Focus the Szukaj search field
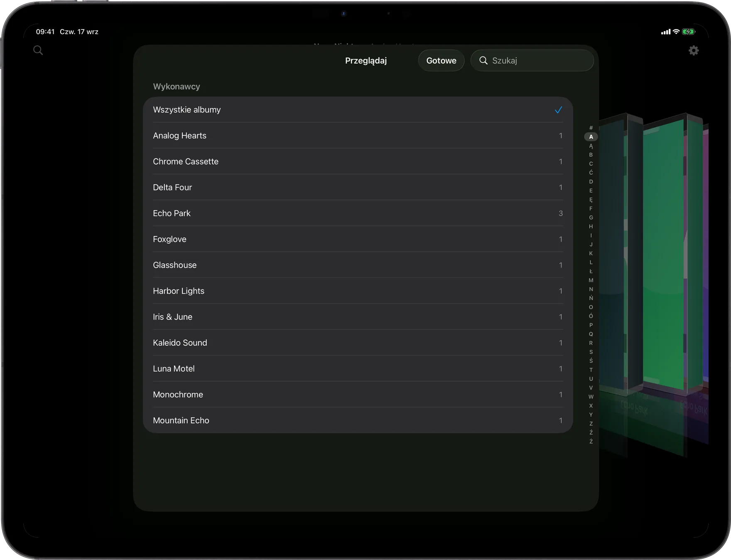The width and height of the screenshot is (731, 560). [532, 61]
